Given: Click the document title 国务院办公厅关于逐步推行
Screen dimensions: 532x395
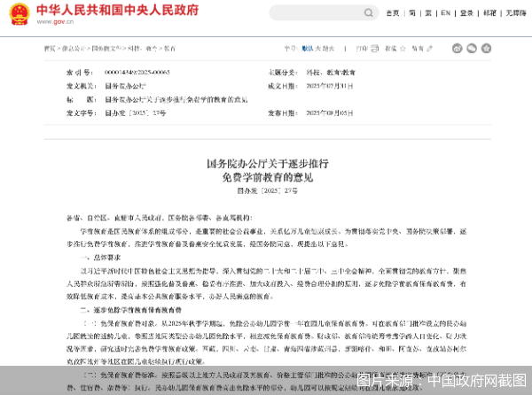Looking at the screenshot, I should [x=266, y=163].
